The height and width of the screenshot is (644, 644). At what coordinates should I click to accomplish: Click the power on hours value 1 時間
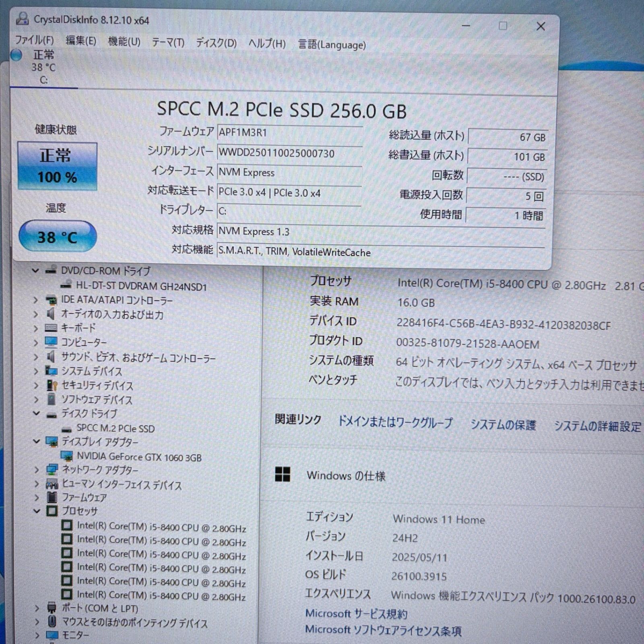(x=506, y=215)
